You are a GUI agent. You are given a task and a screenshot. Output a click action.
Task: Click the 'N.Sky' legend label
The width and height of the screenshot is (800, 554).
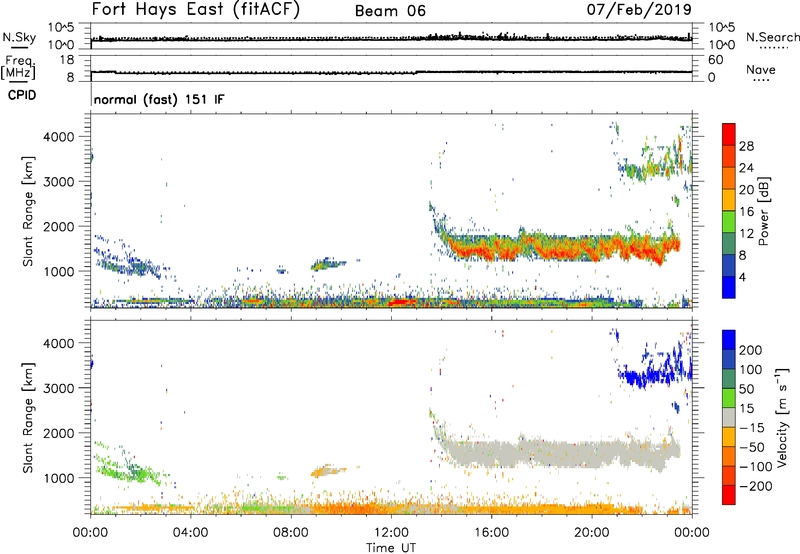[x=19, y=37]
